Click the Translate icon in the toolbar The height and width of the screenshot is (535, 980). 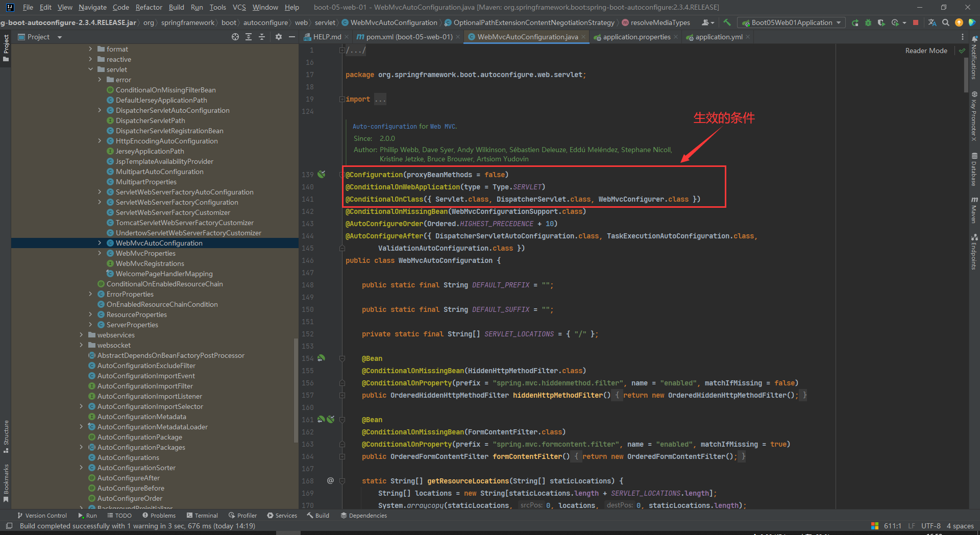[x=932, y=22]
